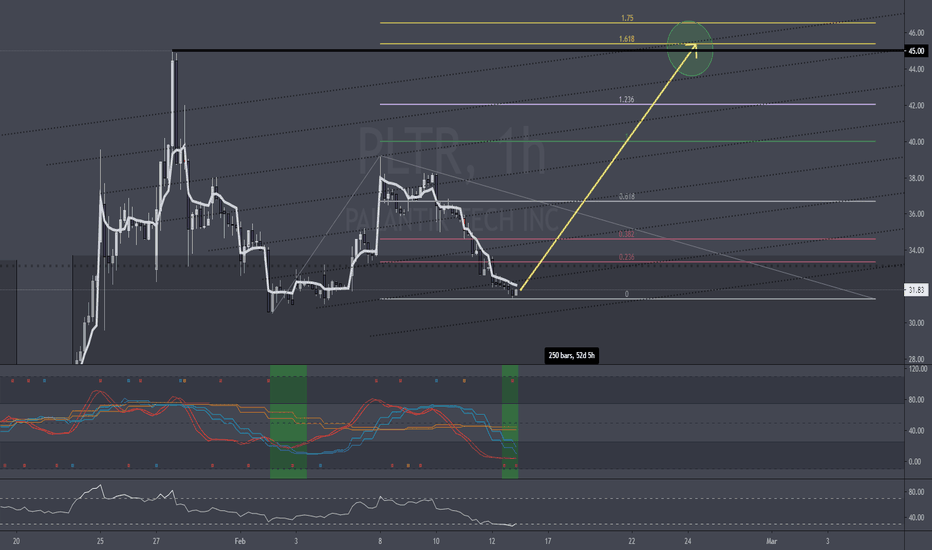Click 36.00 on the price axis
The height and width of the screenshot is (550, 932).
point(916,214)
